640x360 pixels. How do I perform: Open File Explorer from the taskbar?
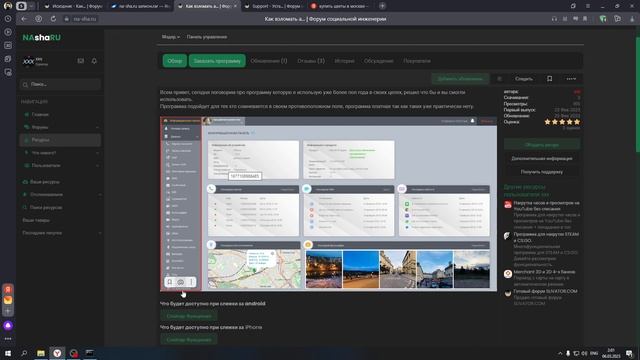coord(40,353)
